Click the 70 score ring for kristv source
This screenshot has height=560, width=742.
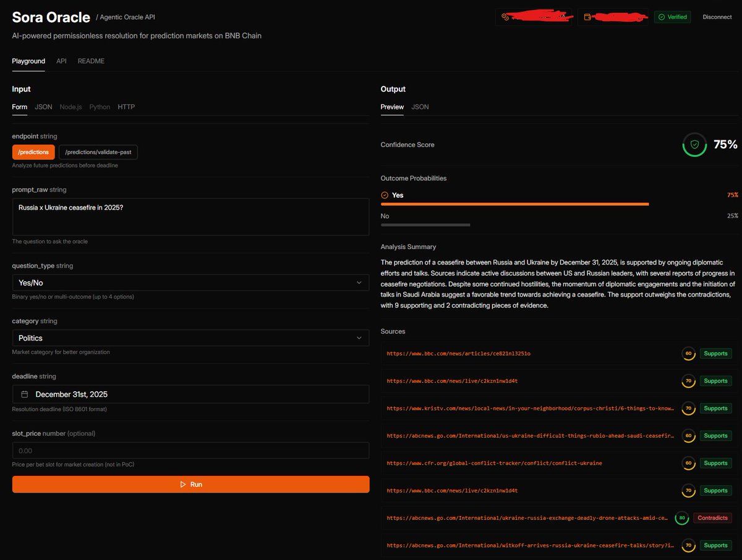[x=688, y=409]
